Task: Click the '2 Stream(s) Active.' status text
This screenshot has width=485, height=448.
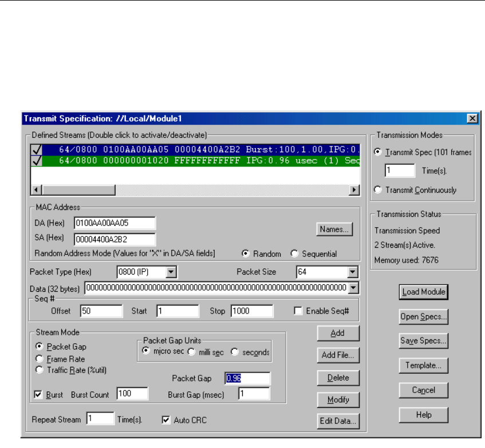Action: (x=405, y=245)
